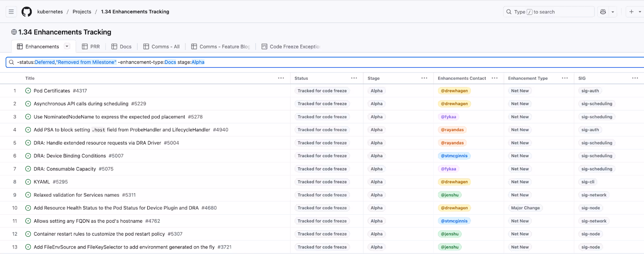Image resolution: width=644 pixels, height=254 pixels.
Task: Open DRA: Consumable Capacity #5075 issue
Action: click(74, 169)
